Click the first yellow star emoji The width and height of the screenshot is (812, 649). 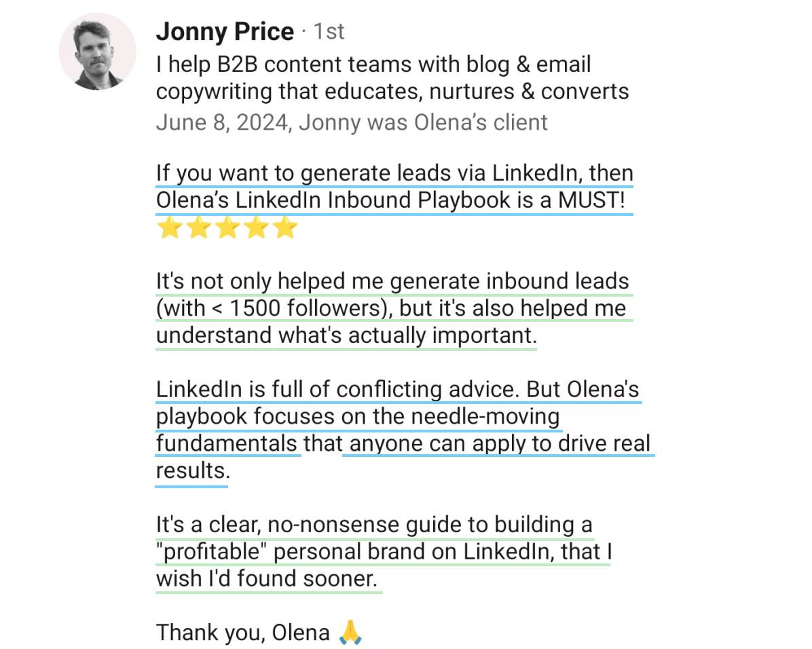coord(170,227)
